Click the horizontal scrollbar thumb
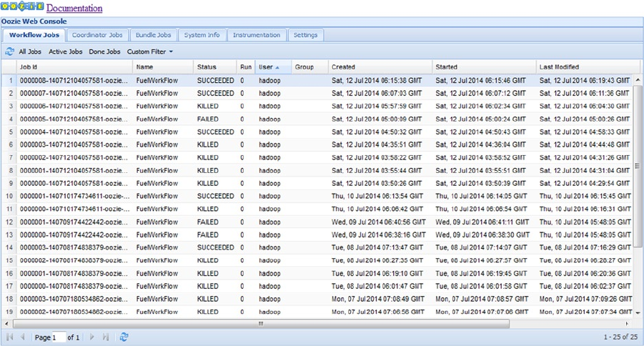The image size is (644, 346). 261,324
